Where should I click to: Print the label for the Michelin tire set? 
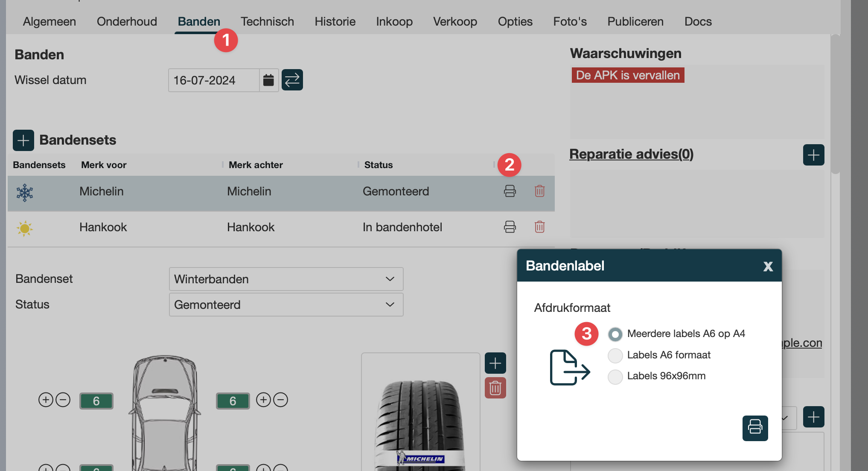(510, 191)
